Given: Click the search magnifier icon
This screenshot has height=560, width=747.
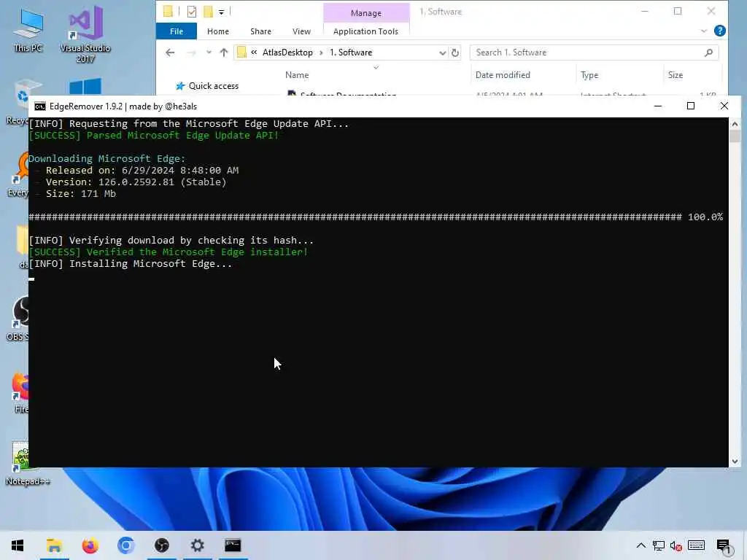Looking at the screenshot, I should pos(708,52).
